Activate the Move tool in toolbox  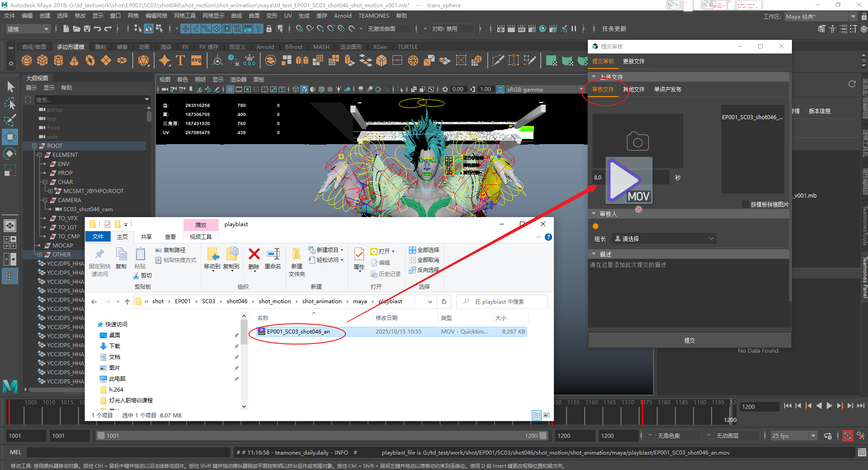[x=10, y=136]
